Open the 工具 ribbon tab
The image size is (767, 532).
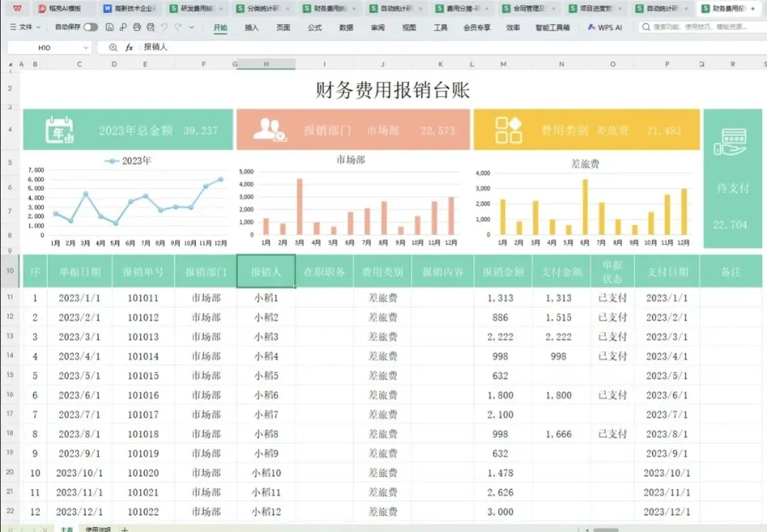point(441,28)
